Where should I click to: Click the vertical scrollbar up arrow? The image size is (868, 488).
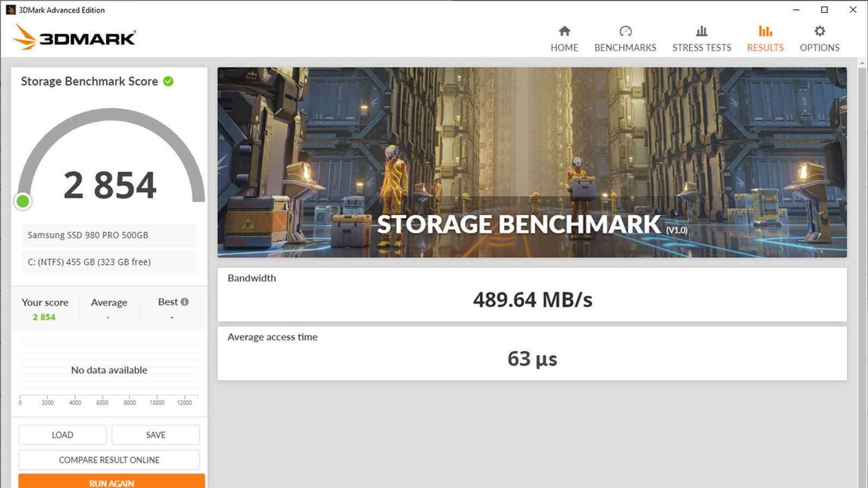click(863, 63)
